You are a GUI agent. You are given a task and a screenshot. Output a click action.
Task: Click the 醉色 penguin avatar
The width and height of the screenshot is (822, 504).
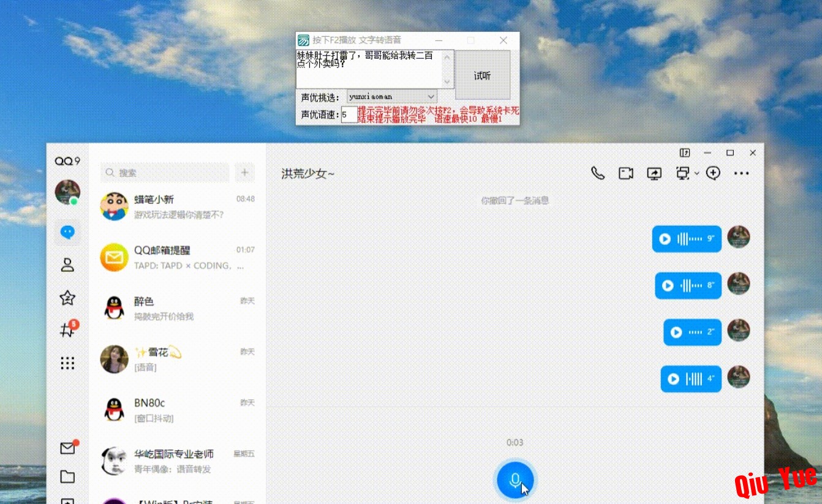click(114, 308)
